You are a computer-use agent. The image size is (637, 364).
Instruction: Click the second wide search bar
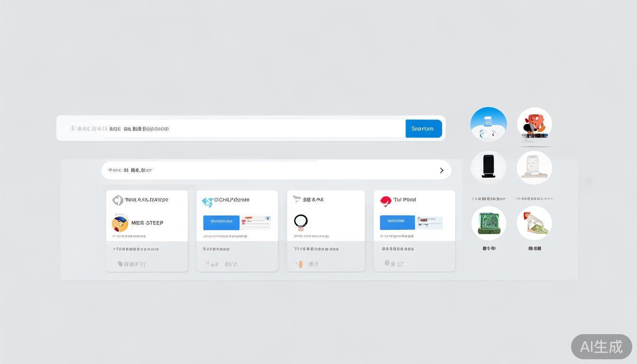pos(270,170)
